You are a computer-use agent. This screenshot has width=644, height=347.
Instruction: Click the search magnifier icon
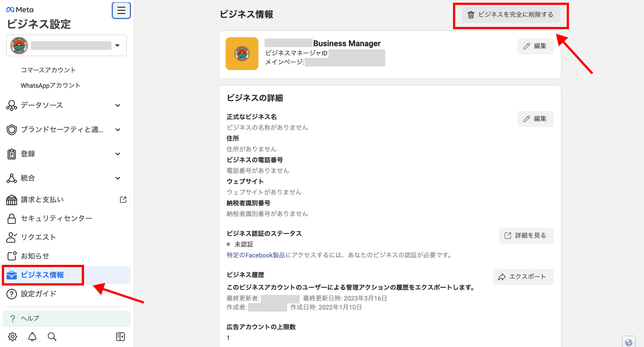click(52, 337)
